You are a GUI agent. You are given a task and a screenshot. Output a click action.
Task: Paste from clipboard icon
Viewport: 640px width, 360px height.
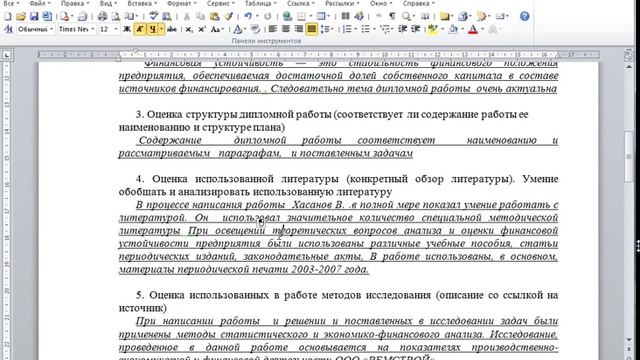[x=214, y=16]
